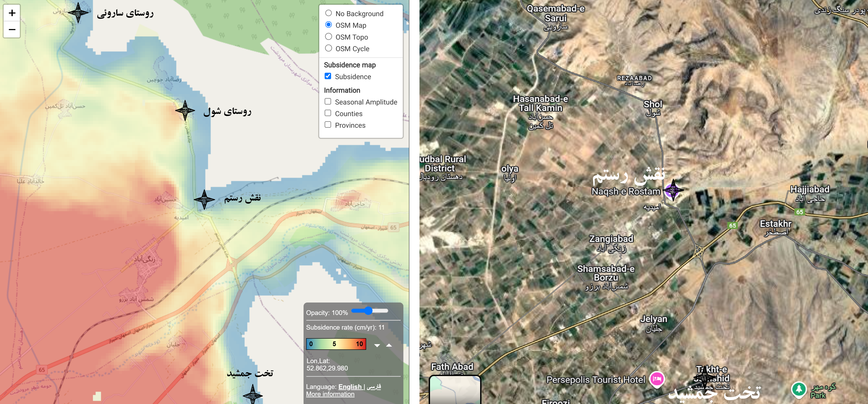Image resolution: width=868 pixels, height=404 pixels.
Task: Click the downward triangle beside the color scale
Action: 377,346
